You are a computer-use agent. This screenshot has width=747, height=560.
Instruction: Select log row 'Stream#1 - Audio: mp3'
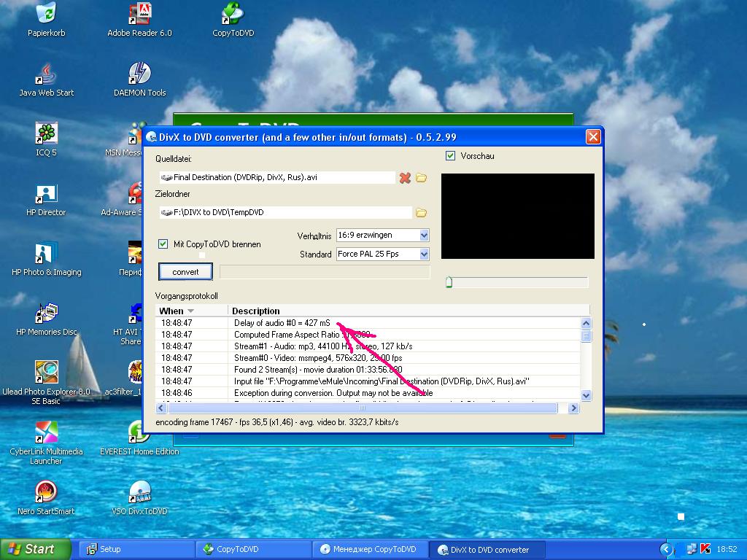tap(368, 346)
